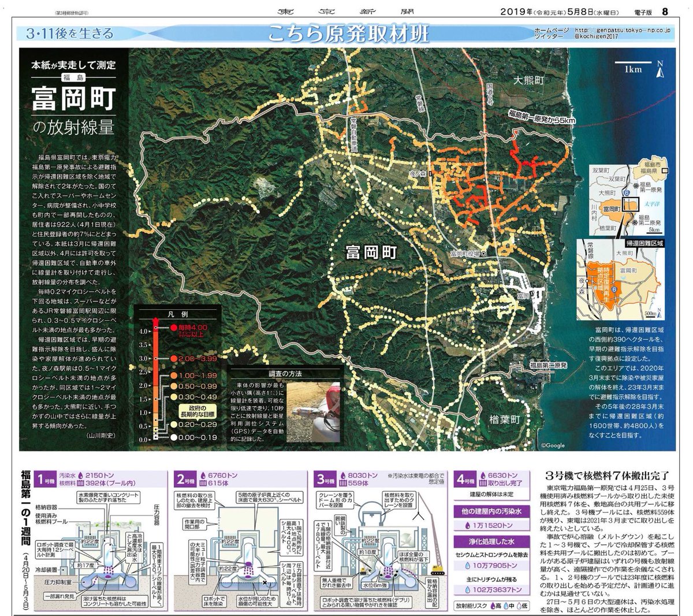Select the red 4.00-and-above legend dot icon
693x616 pixels.
pyautogui.click(x=173, y=328)
